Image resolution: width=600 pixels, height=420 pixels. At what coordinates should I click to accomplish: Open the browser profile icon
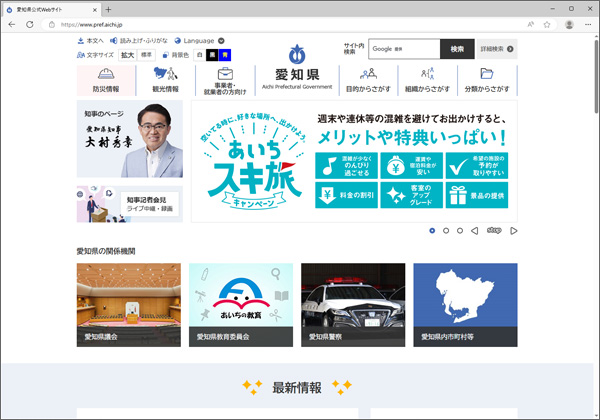tap(569, 24)
